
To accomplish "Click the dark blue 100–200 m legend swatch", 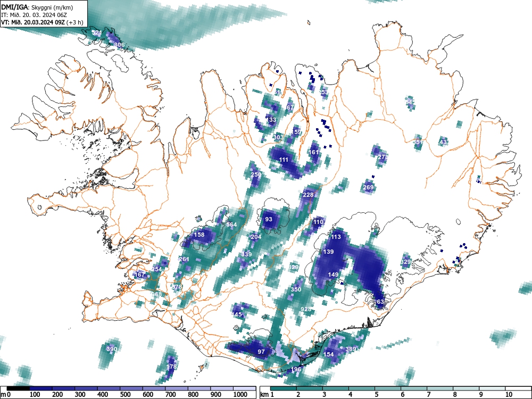I will 41,388.
